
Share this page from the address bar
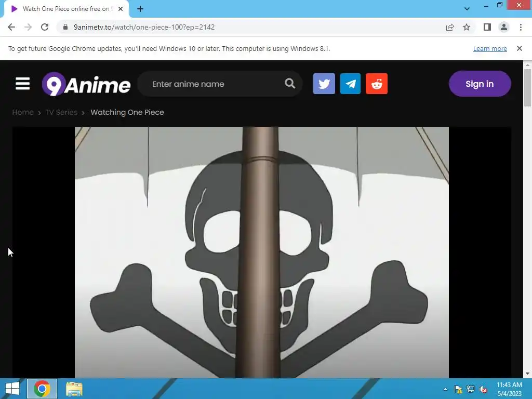(x=450, y=27)
